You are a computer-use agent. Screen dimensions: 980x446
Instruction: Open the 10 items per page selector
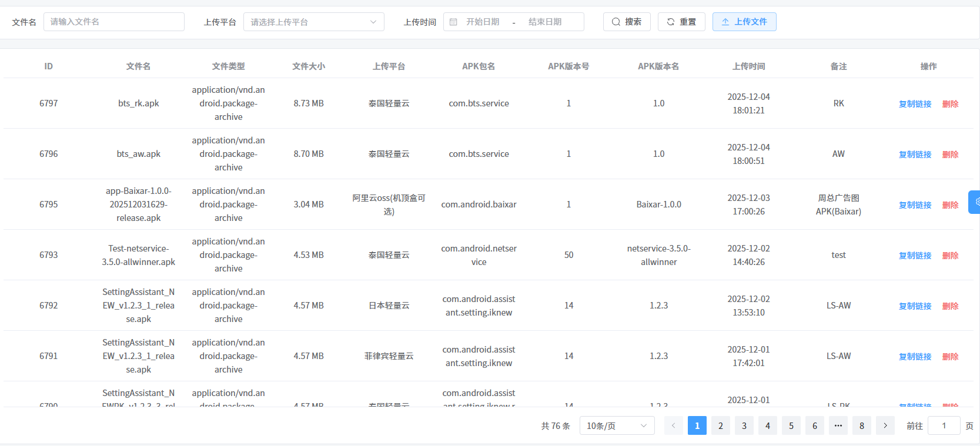click(x=617, y=425)
